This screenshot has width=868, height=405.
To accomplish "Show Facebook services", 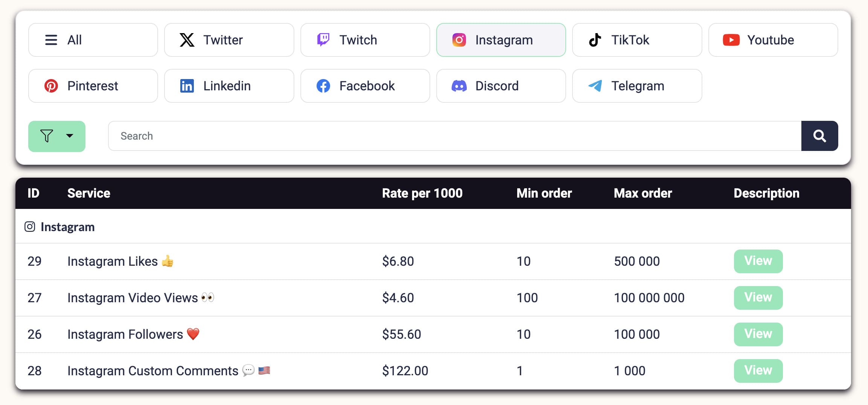I will 365,86.
